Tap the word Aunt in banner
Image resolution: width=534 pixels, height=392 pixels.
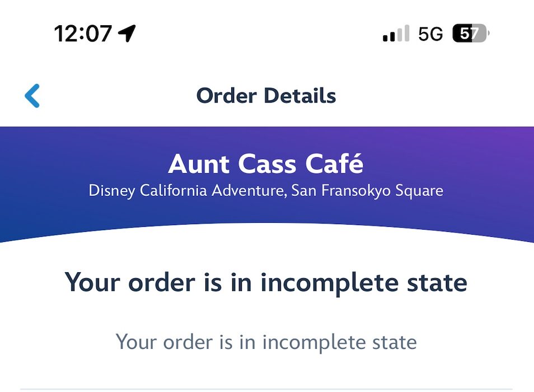point(199,164)
